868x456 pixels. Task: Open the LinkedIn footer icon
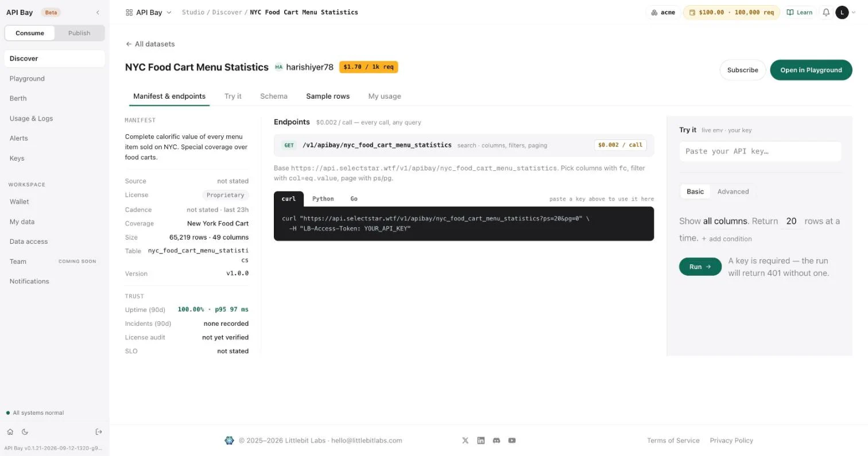480,441
